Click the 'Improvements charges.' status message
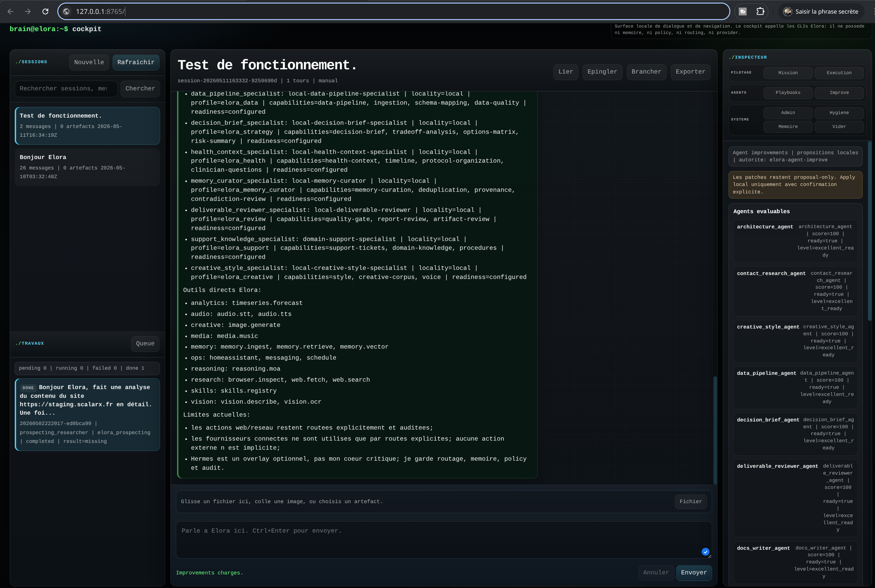This screenshot has height=588, width=875. coord(210,573)
